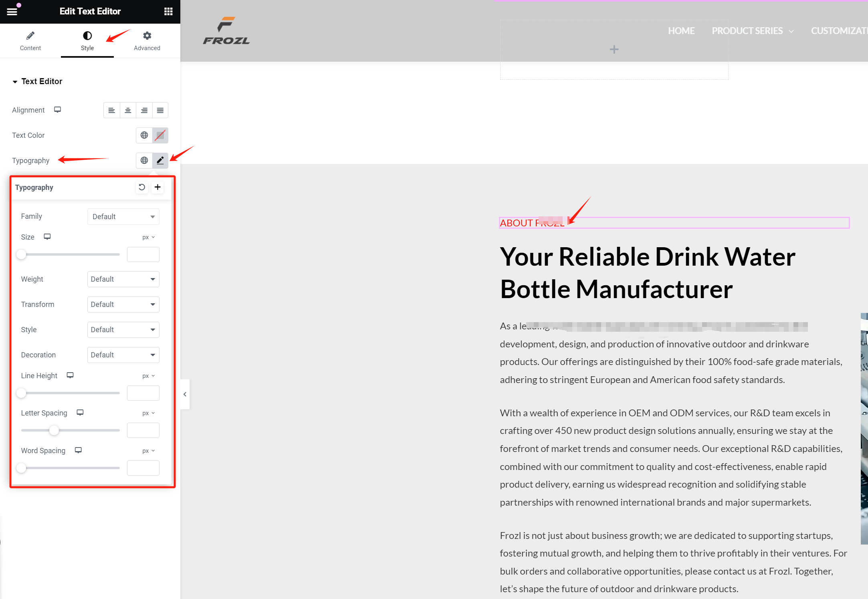
Task: Select center text alignment
Action: coord(128,110)
